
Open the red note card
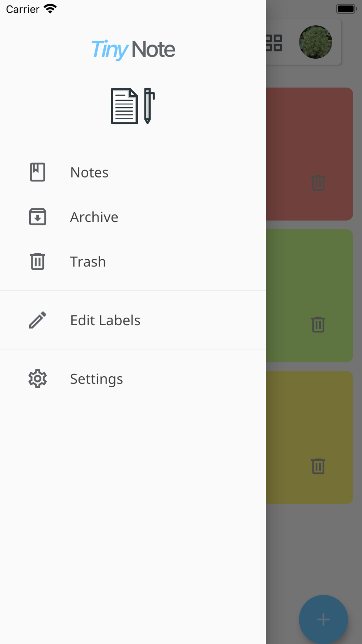click(310, 154)
